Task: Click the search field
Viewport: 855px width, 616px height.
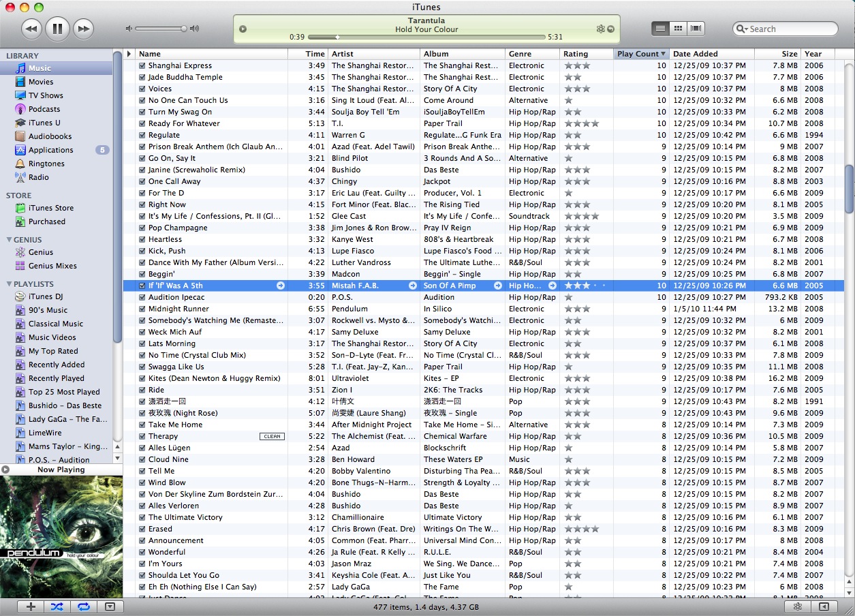Action: pyautogui.click(x=785, y=29)
